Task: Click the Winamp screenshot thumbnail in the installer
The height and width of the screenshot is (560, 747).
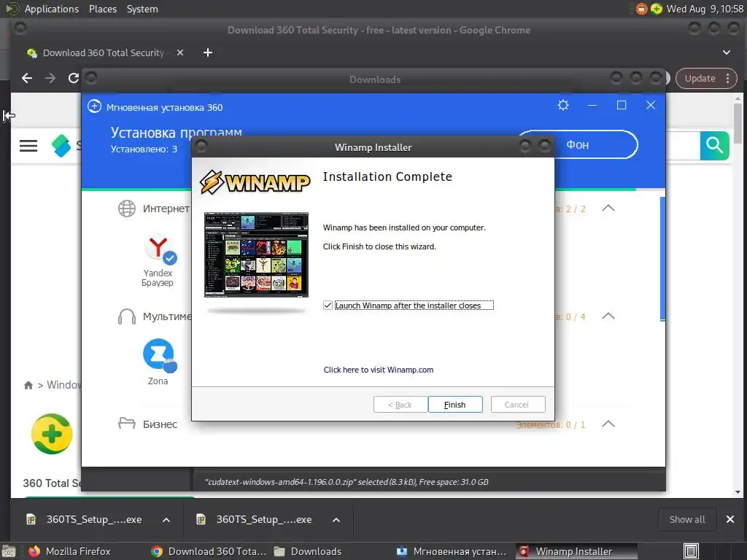Action: (256, 254)
